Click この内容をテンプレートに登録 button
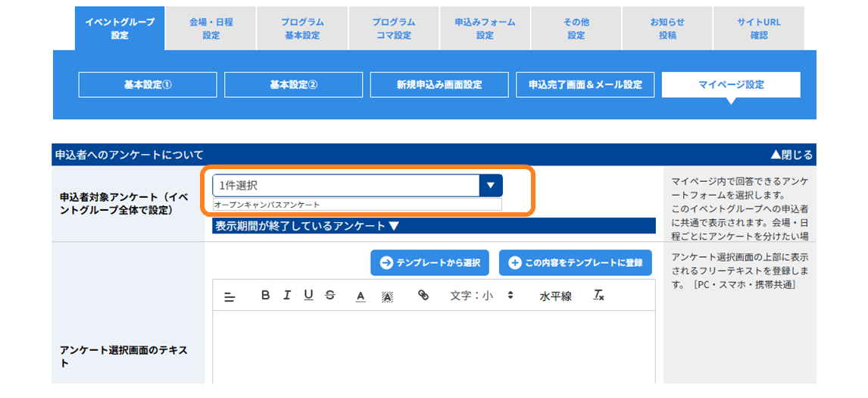868x398 pixels. click(575, 263)
